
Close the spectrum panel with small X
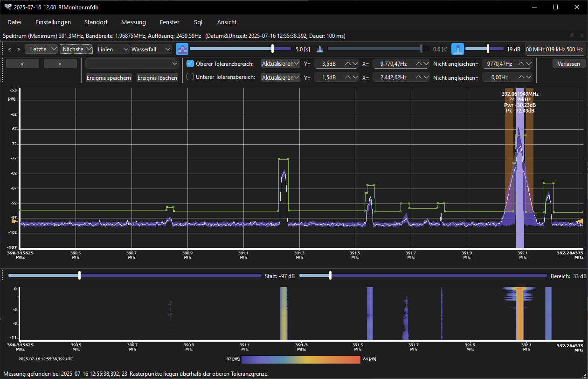[581, 35]
